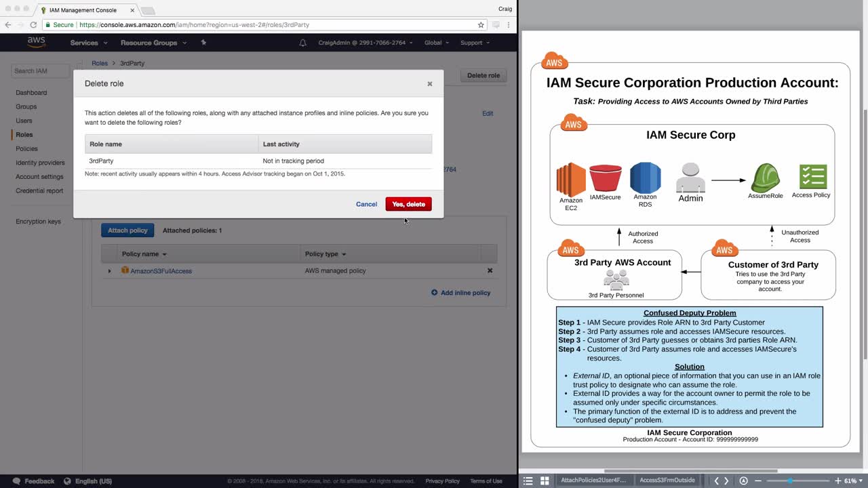This screenshot has width=868, height=488.
Task: Sort by Policy type column
Action: click(325, 254)
